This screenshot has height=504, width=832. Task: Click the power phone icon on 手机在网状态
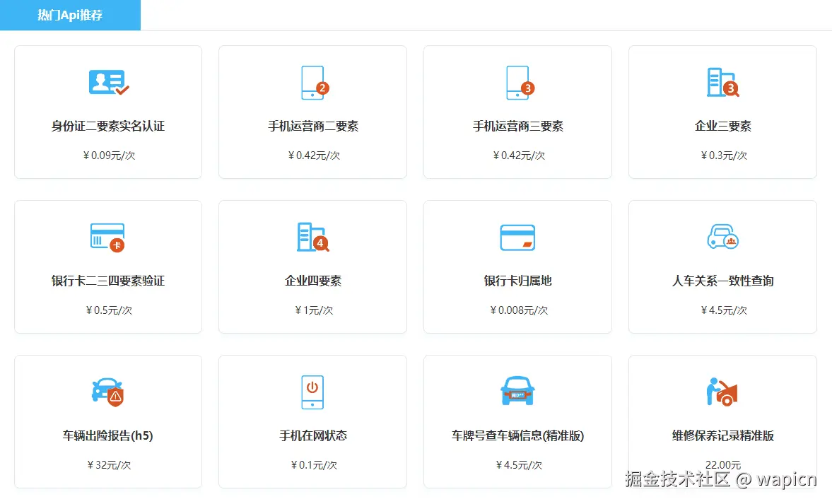pos(312,392)
